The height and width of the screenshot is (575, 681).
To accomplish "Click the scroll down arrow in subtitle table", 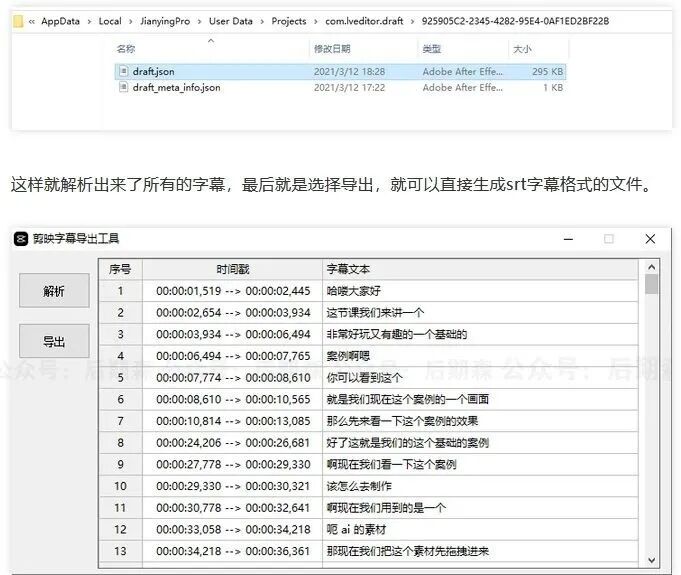I will 651,560.
